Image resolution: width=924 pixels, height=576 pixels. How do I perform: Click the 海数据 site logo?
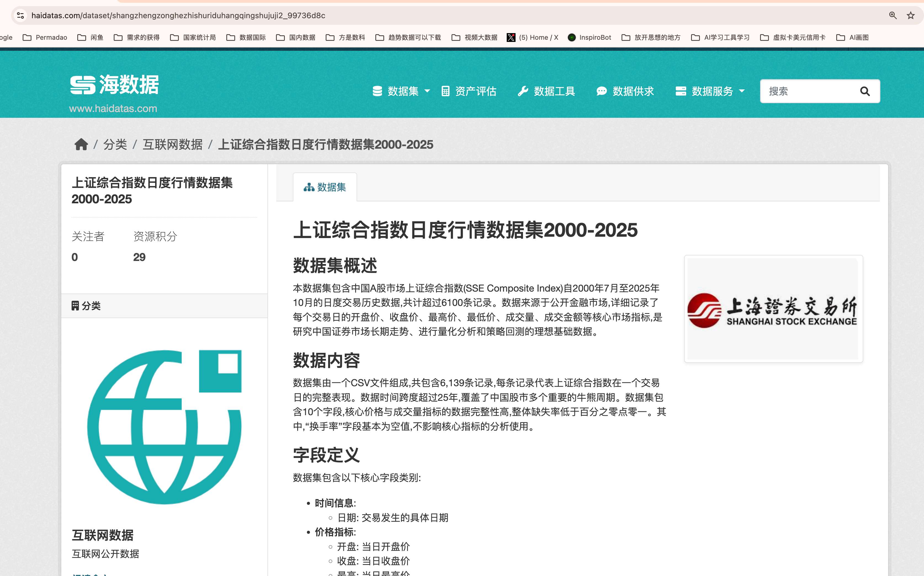tap(114, 85)
